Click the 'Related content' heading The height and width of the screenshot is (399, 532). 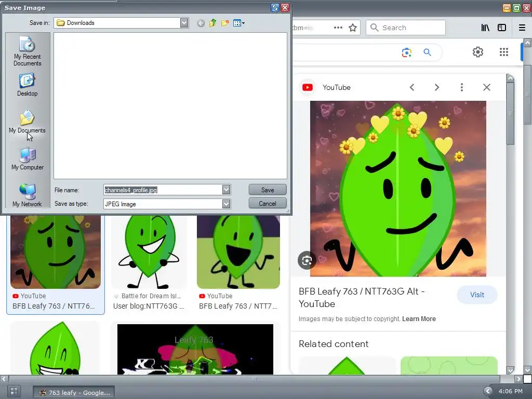tap(333, 344)
